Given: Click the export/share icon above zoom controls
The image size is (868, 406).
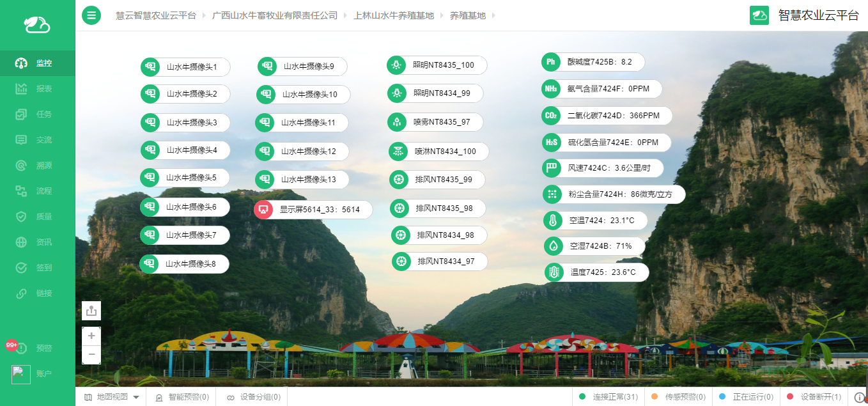Looking at the screenshot, I should click(x=91, y=311).
